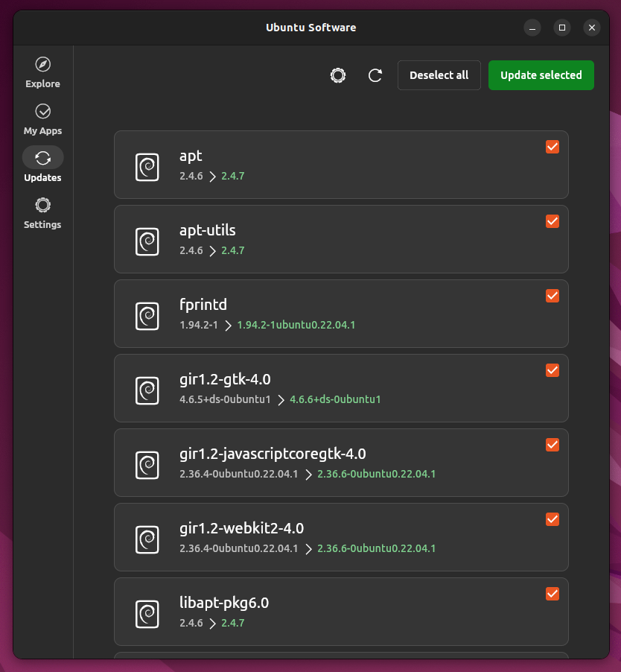Deselect gir1.2-javascriptcoregtk-4.0 checkbox

click(552, 445)
